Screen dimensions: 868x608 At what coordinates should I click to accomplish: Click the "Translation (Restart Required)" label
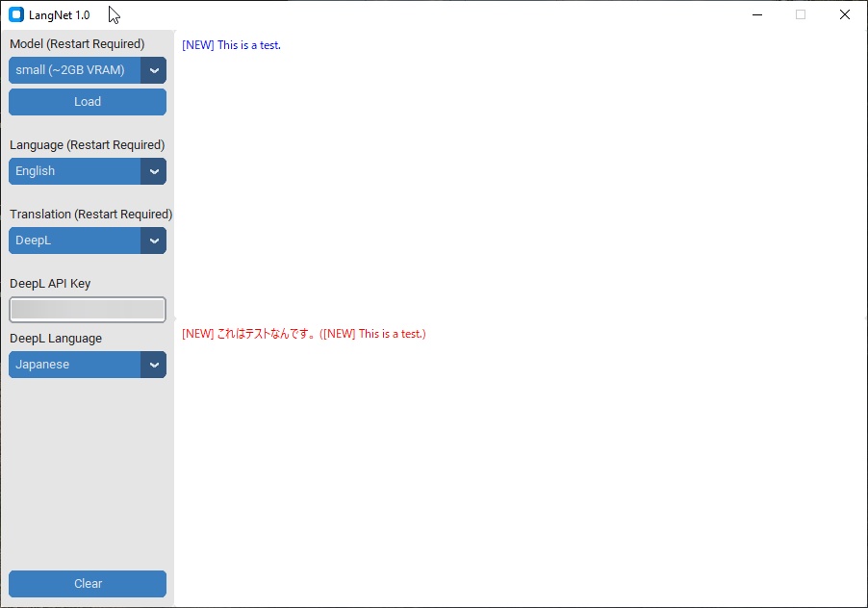[x=90, y=215]
